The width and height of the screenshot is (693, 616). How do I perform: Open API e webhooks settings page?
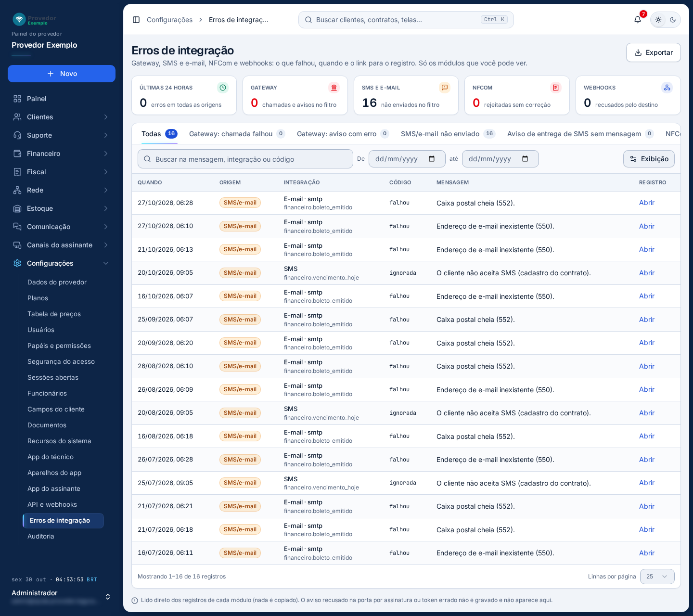pos(52,504)
